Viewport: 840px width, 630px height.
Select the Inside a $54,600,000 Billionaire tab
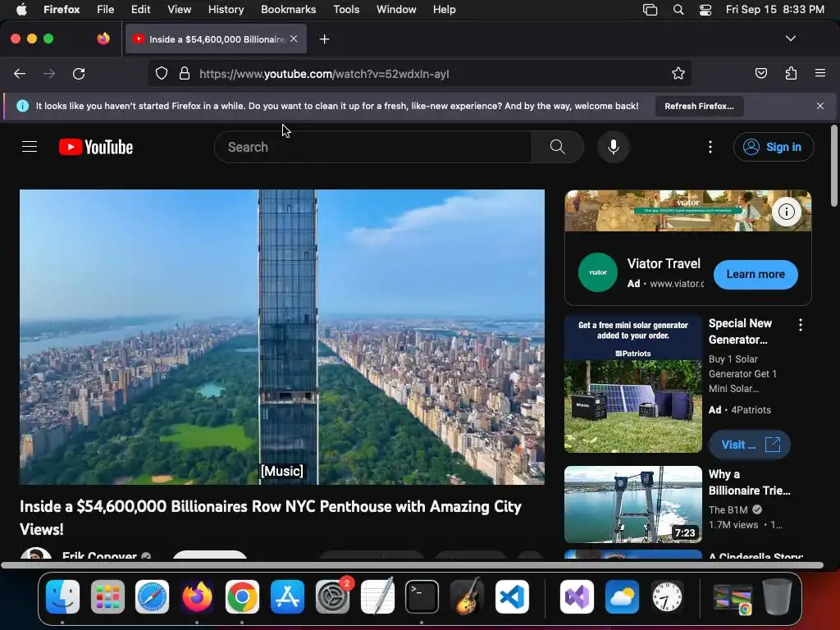click(216, 39)
